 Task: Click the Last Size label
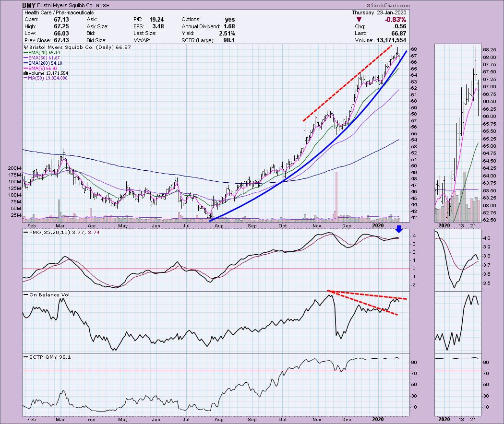(145, 34)
